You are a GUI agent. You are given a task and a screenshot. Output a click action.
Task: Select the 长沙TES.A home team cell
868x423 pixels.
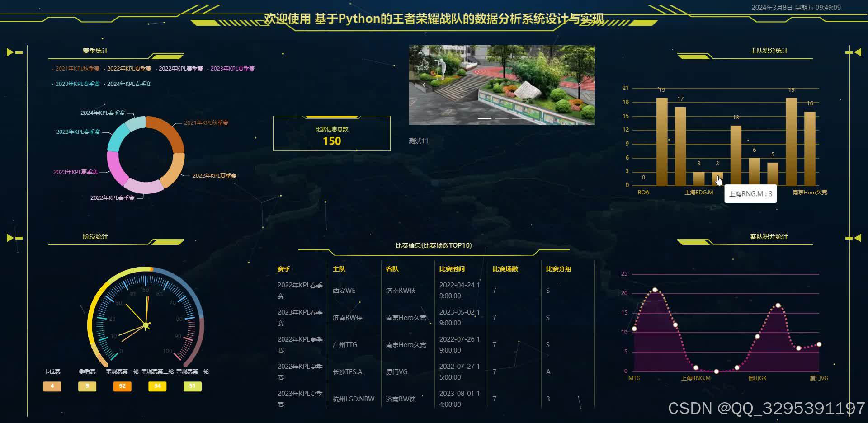coord(347,372)
